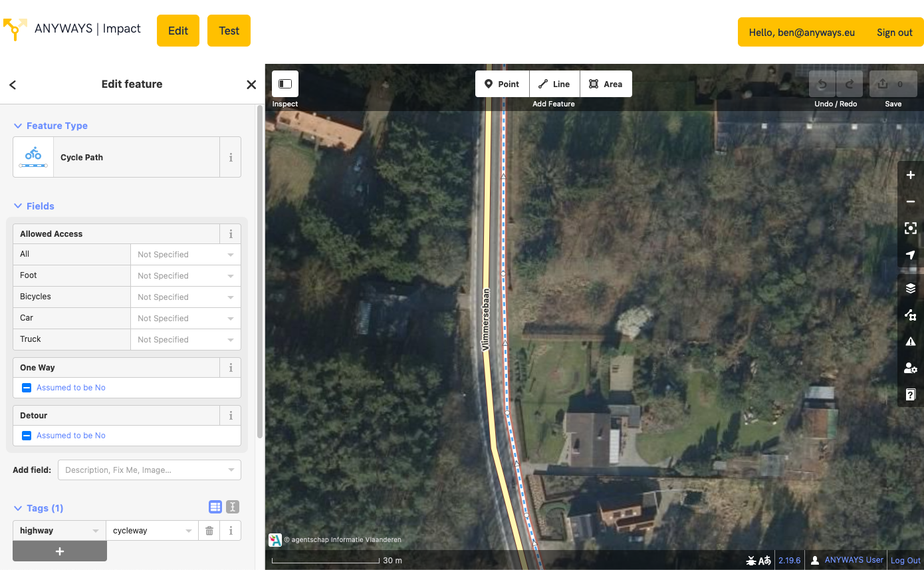Click the Undo arrow icon
The image size is (924, 570).
pyautogui.click(x=822, y=84)
